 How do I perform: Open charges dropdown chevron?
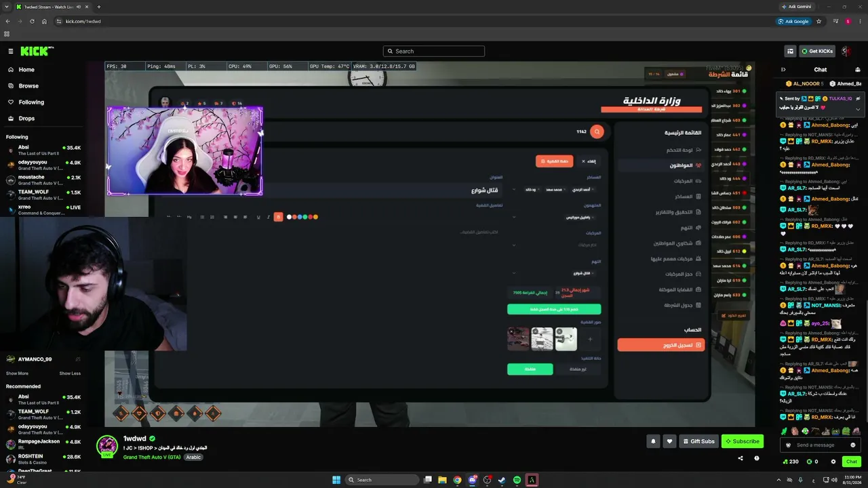point(513,273)
